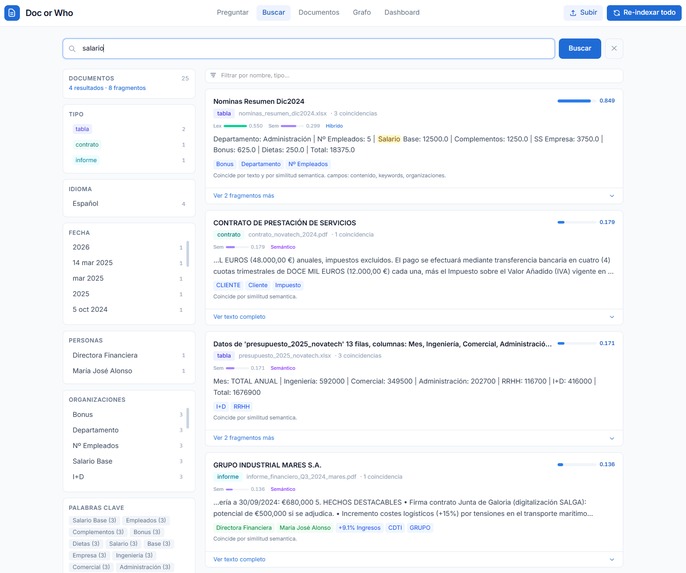Filter by date 2026
Image resolution: width=686 pixels, height=573 pixels.
point(127,247)
